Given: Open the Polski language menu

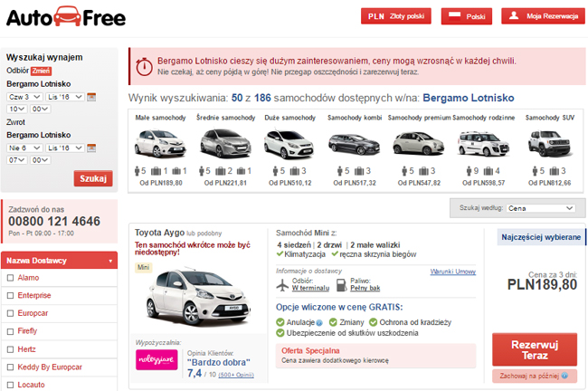Looking at the screenshot, I should pos(467,16).
